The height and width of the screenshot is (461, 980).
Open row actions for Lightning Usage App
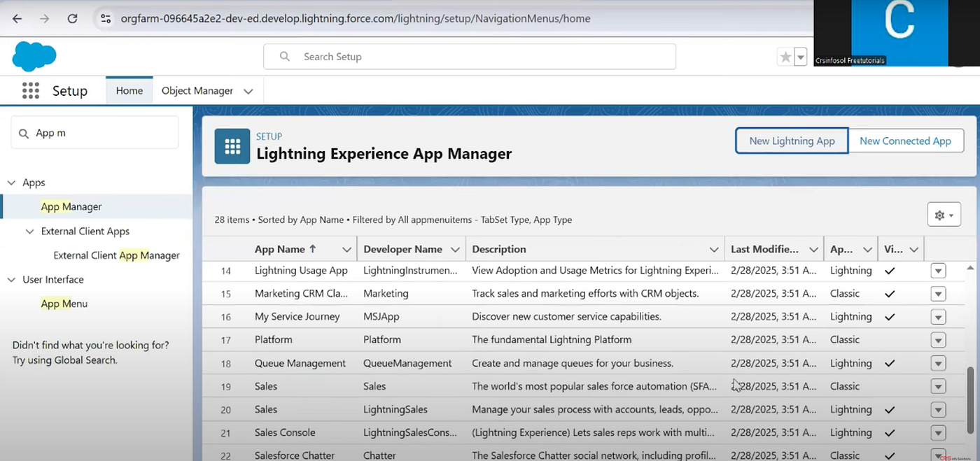point(938,271)
